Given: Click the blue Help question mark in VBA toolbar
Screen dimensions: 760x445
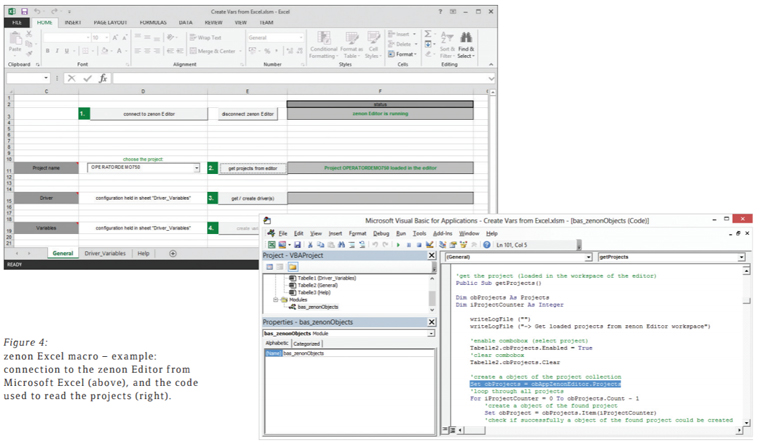Looking at the screenshot, I should [x=487, y=245].
